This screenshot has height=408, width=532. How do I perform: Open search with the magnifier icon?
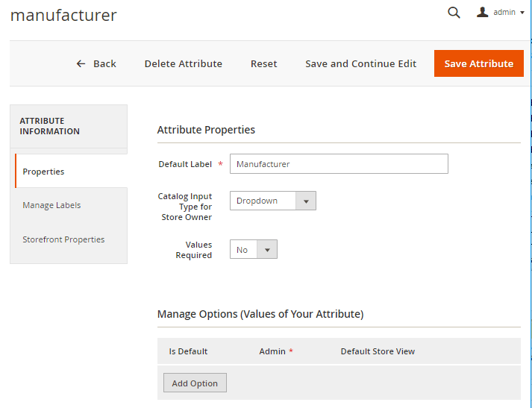tap(454, 13)
